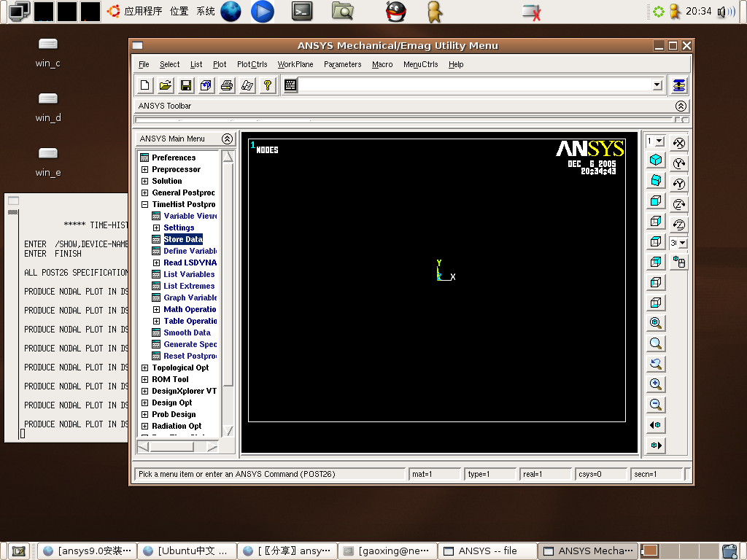Screen dimensions: 747x560
Task: Expand the Table Operations sub-node
Action: 156,321
